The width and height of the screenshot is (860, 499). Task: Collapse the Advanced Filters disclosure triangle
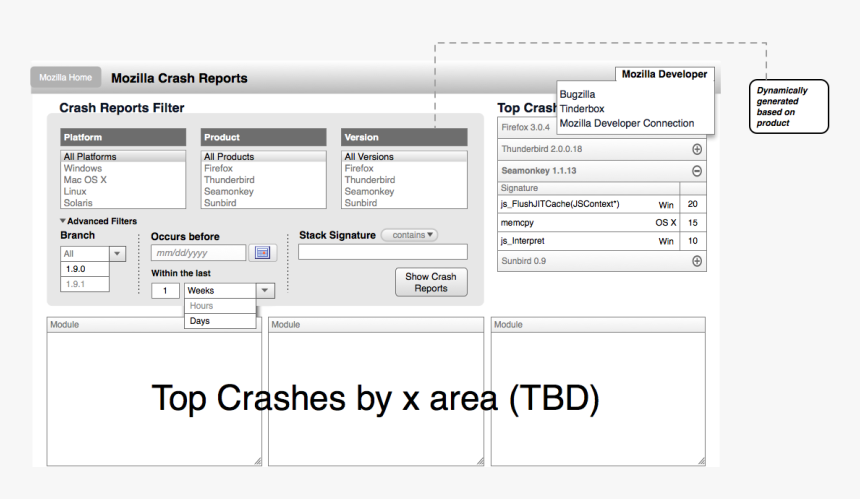pyautogui.click(x=63, y=221)
